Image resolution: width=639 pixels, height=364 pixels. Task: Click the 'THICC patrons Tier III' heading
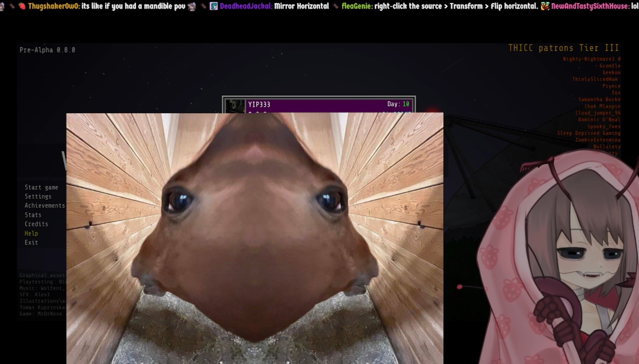click(x=563, y=48)
